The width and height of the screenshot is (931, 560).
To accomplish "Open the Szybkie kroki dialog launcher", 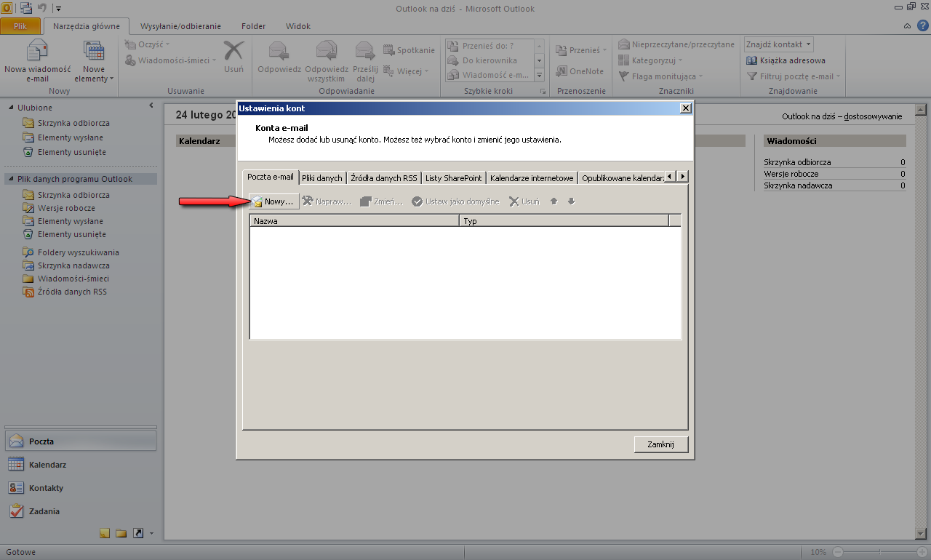I will [x=543, y=92].
